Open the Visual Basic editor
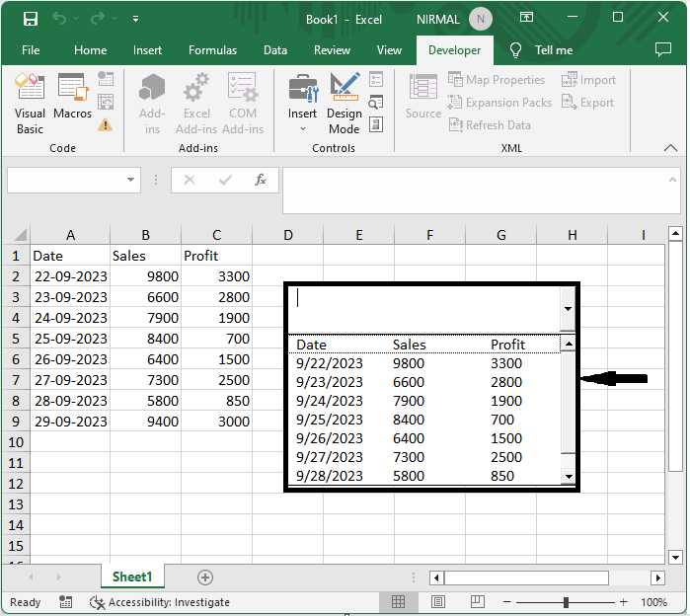 tap(30, 104)
